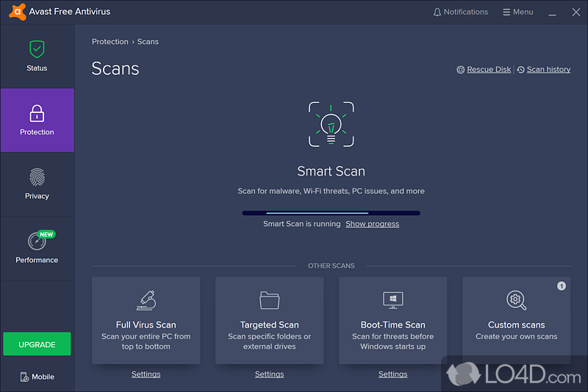
Task: Start the Targeted Scan card
Action: click(x=269, y=321)
